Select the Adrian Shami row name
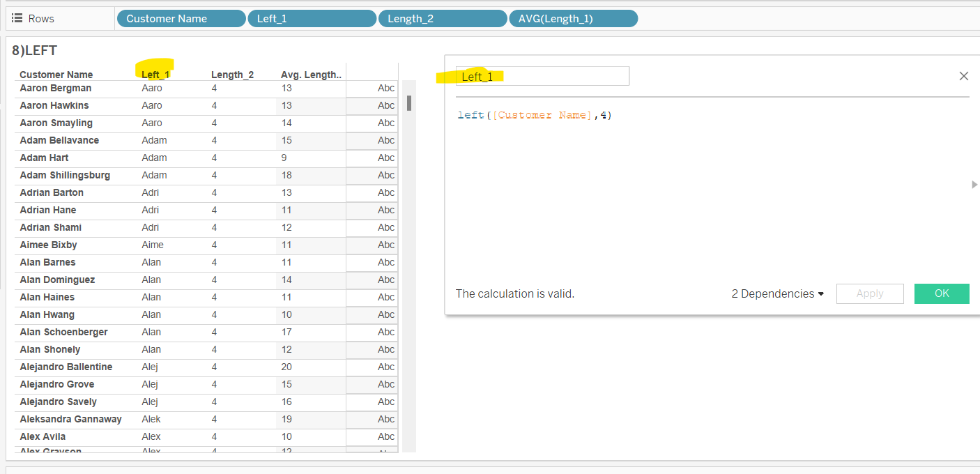 coord(50,227)
